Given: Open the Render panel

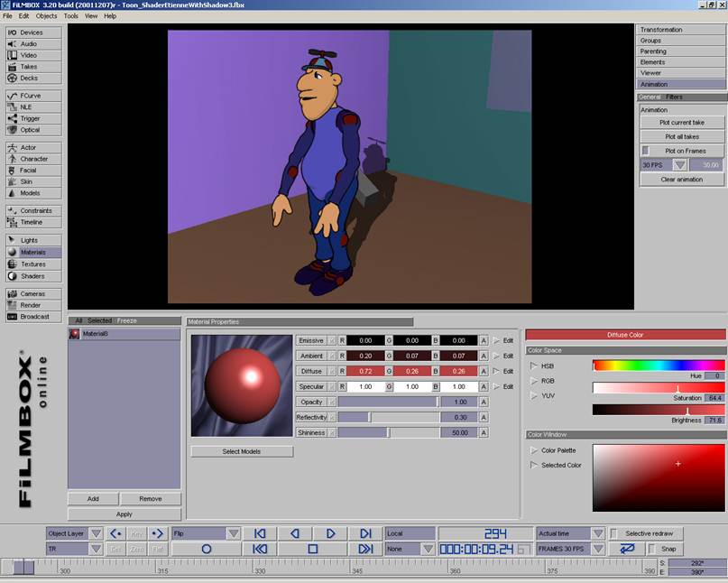Looking at the screenshot, I should point(33,305).
